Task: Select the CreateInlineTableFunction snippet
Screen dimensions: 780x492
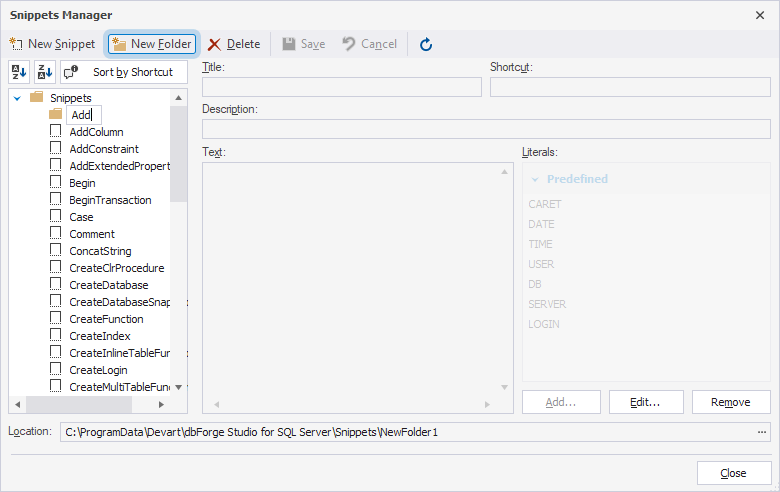Action: pyautogui.click(x=119, y=353)
